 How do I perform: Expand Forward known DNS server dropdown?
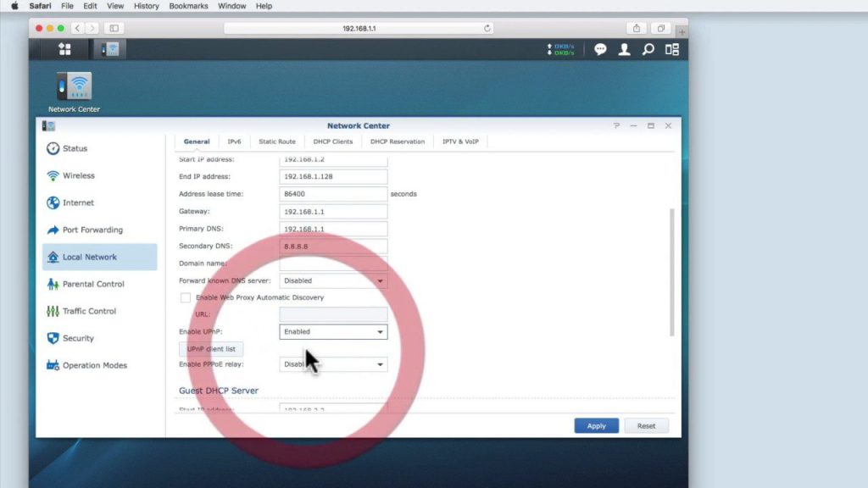333,280
